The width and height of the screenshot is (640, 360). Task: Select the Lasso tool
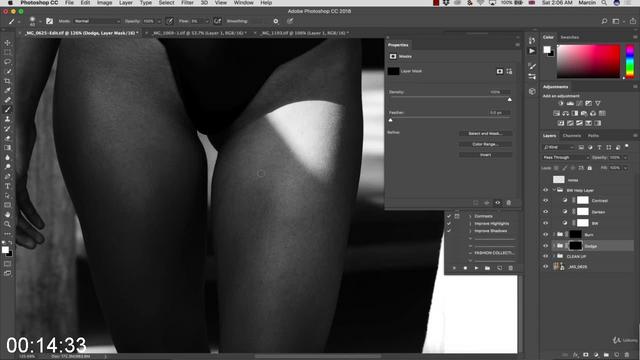click(x=7, y=62)
